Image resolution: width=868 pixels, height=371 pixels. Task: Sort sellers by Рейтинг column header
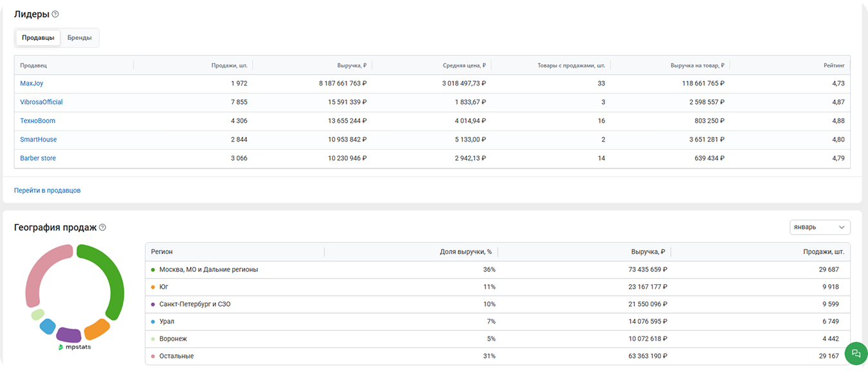coord(833,66)
